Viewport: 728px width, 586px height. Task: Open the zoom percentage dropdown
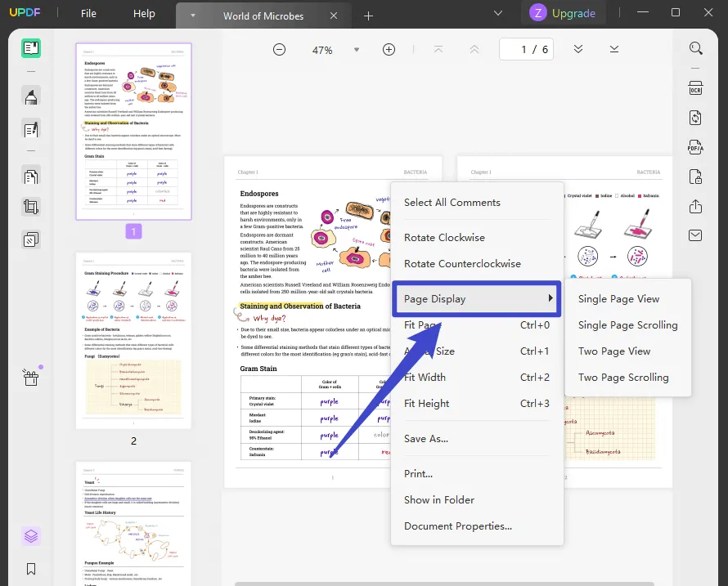(x=357, y=49)
